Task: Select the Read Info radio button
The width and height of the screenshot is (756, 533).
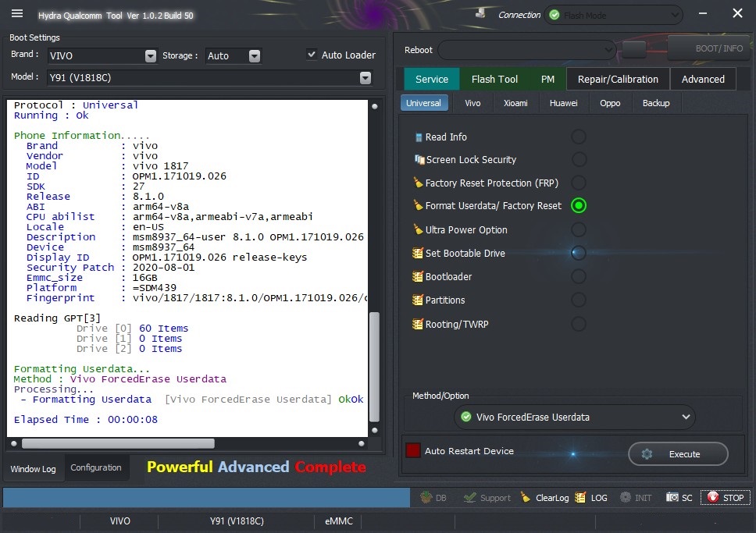Action: [579, 137]
